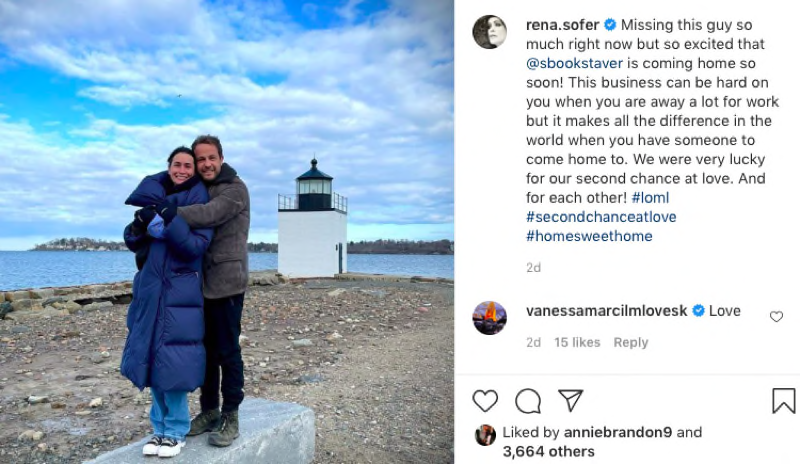View the comment's 15 likes
This screenshot has width=800, height=464.
tap(577, 342)
